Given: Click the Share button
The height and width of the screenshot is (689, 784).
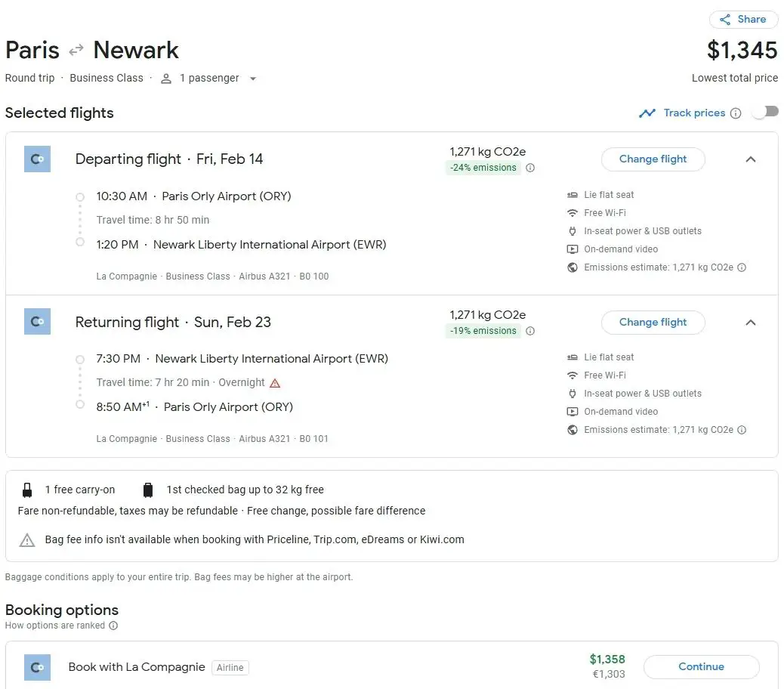Looking at the screenshot, I should click(x=743, y=20).
